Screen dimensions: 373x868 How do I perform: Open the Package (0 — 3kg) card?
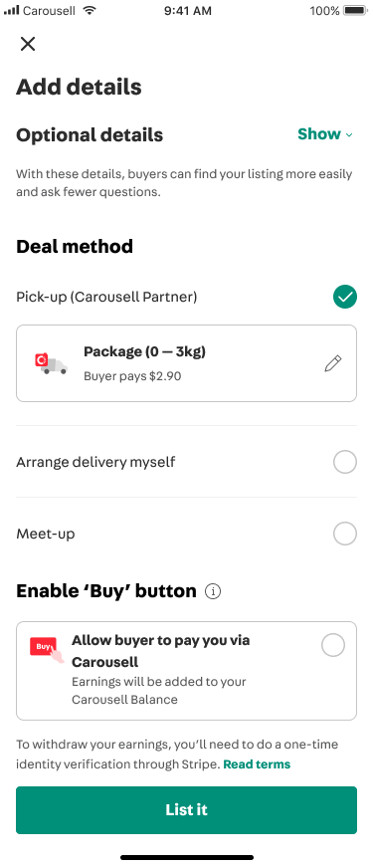pyautogui.click(x=187, y=363)
